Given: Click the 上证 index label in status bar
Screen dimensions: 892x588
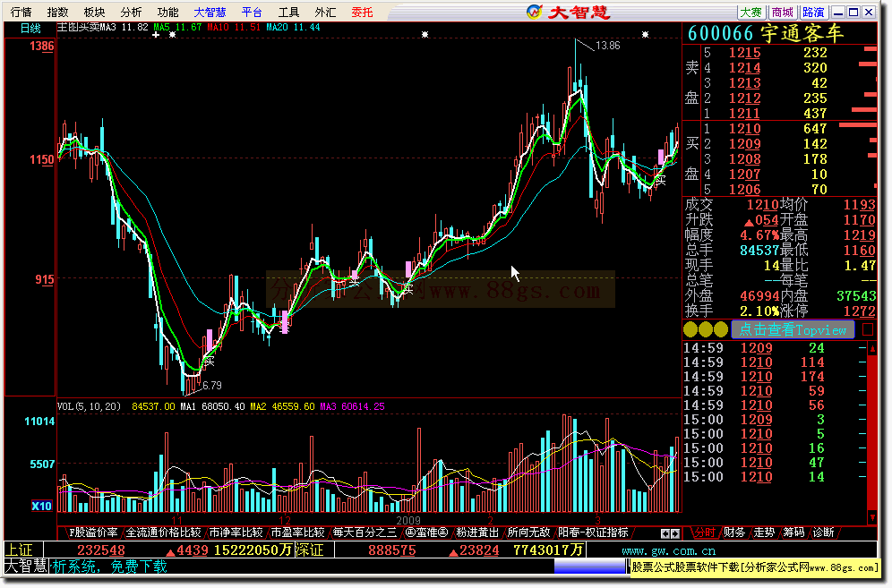Looking at the screenshot, I should [x=19, y=550].
